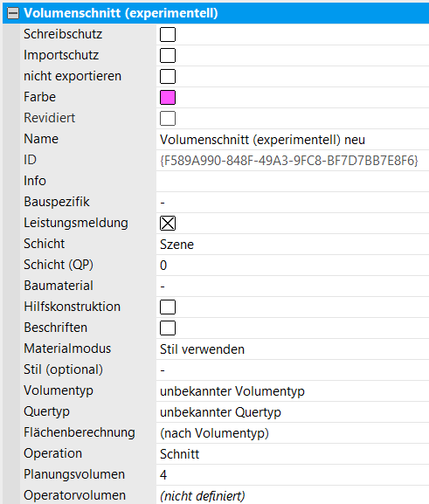Select the Quertyp value cell

tap(293, 412)
